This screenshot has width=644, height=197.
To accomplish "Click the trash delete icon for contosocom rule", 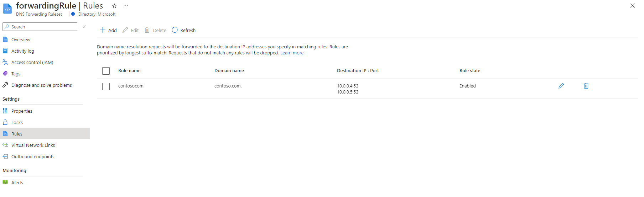I will [x=586, y=86].
